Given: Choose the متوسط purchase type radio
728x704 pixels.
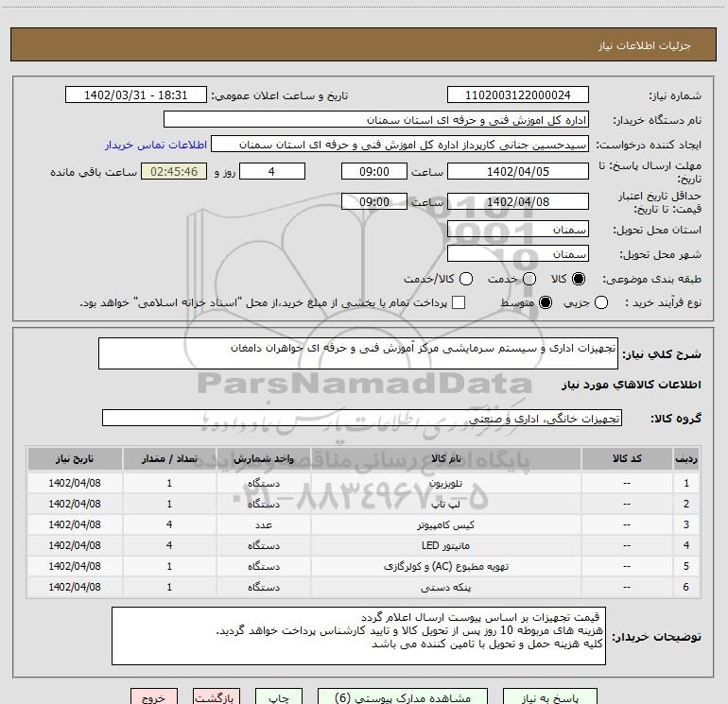Looking at the screenshot, I should 546,303.
